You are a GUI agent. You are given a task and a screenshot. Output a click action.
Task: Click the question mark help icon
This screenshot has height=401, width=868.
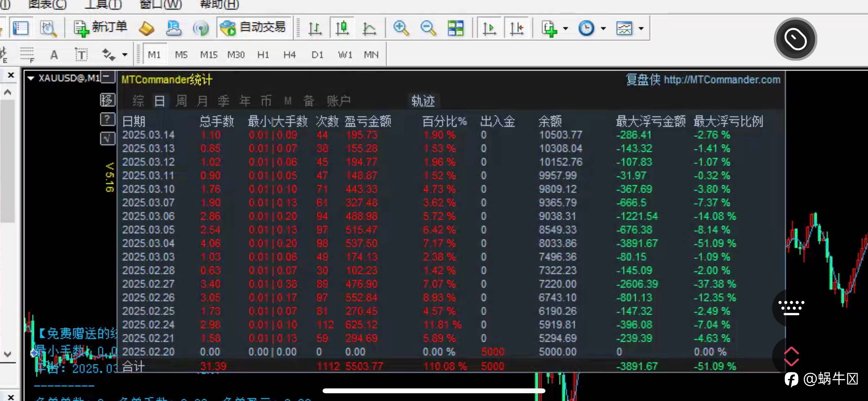point(108,119)
